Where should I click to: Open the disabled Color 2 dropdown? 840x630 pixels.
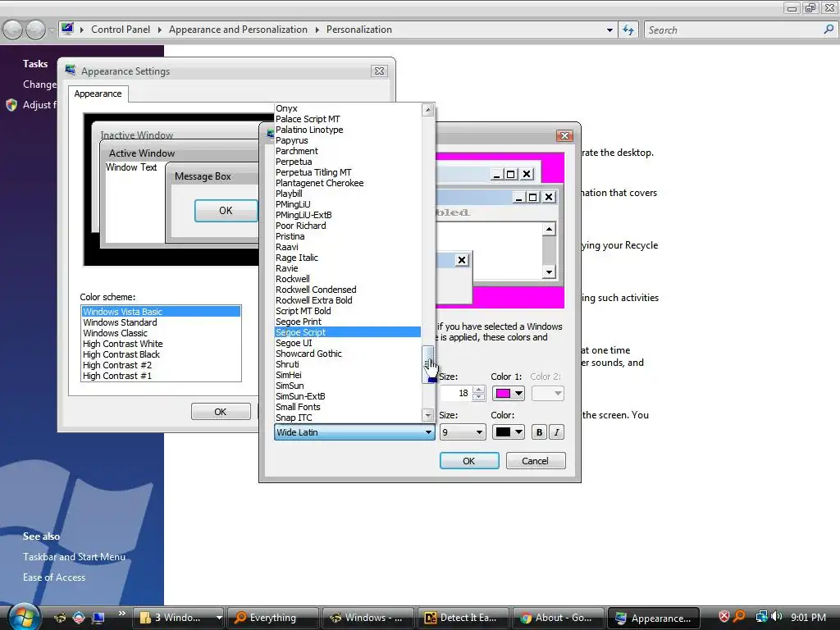point(547,393)
